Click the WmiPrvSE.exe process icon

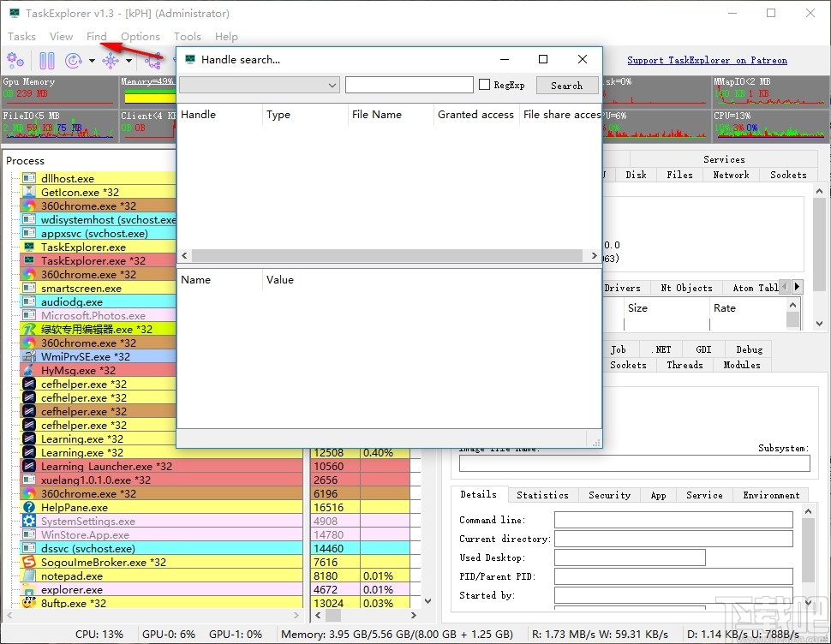(x=29, y=357)
